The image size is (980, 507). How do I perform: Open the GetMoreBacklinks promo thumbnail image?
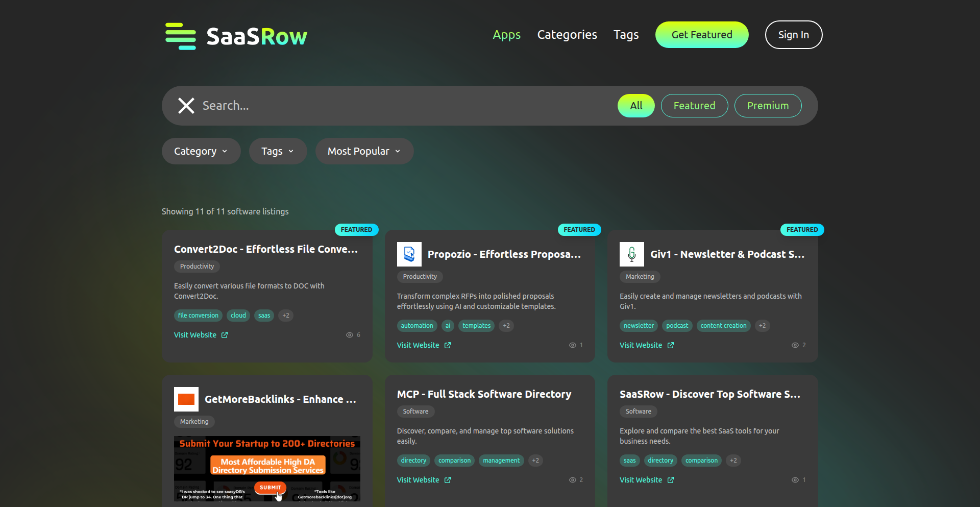[267, 469]
